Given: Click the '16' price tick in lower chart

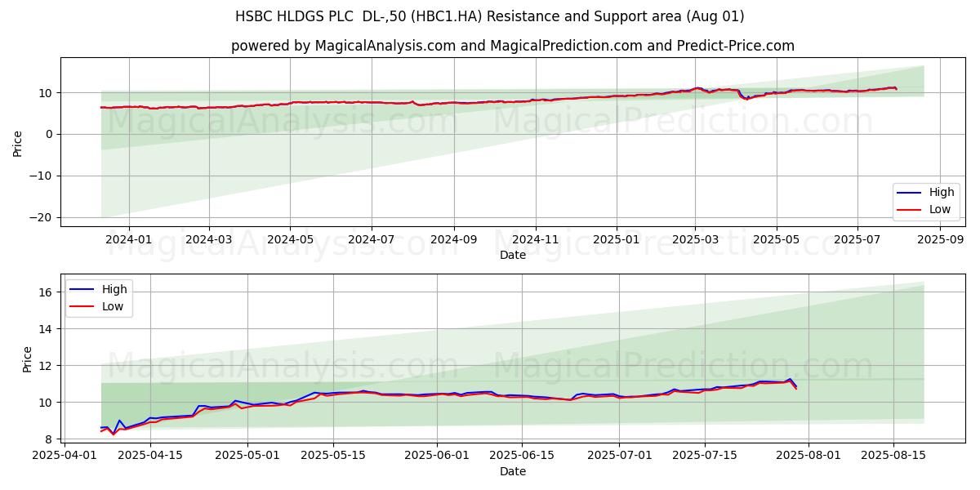Looking at the screenshot, I should (47, 292).
